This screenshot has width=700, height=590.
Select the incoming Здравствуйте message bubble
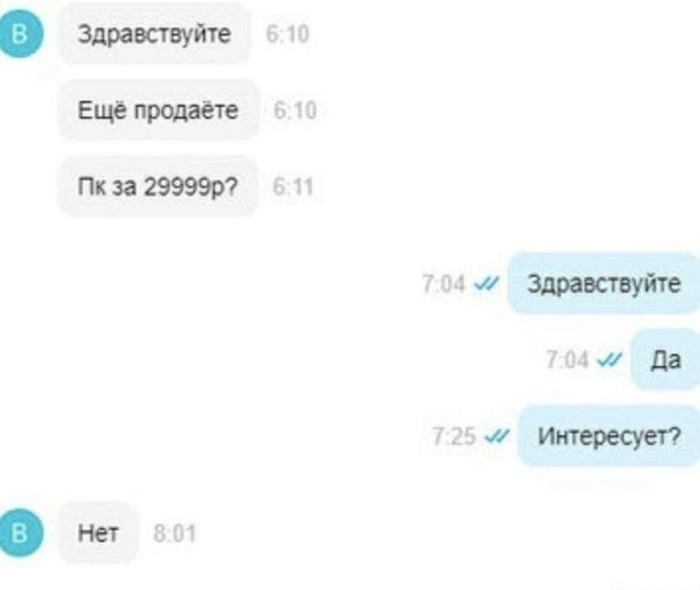tap(155, 35)
